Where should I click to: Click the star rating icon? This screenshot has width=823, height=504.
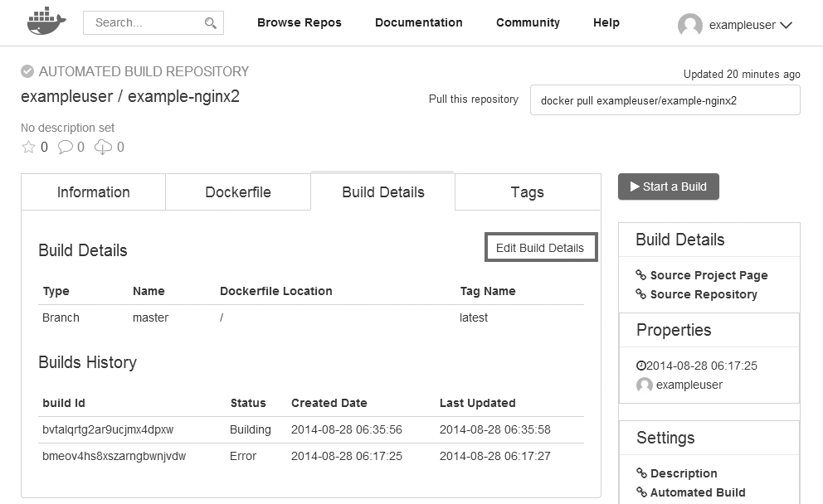click(29, 148)
